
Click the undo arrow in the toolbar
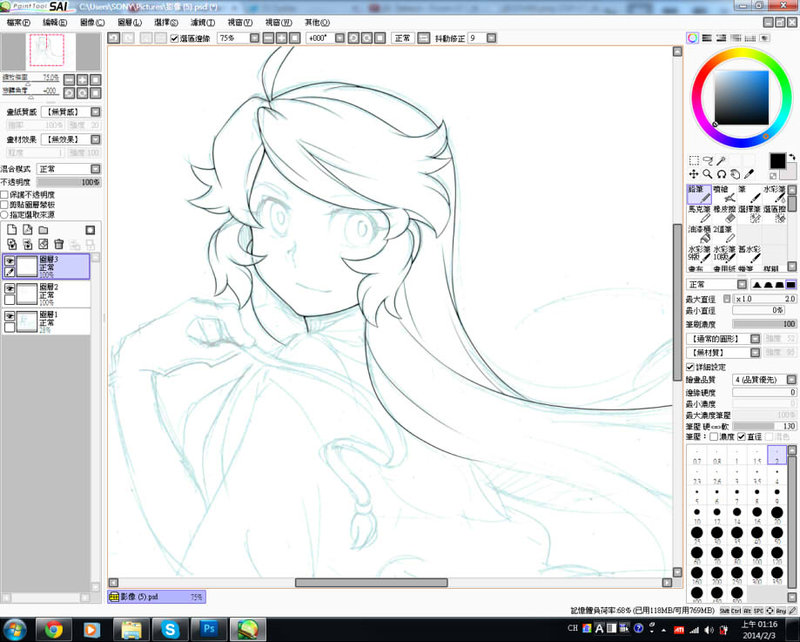[114, 38]
